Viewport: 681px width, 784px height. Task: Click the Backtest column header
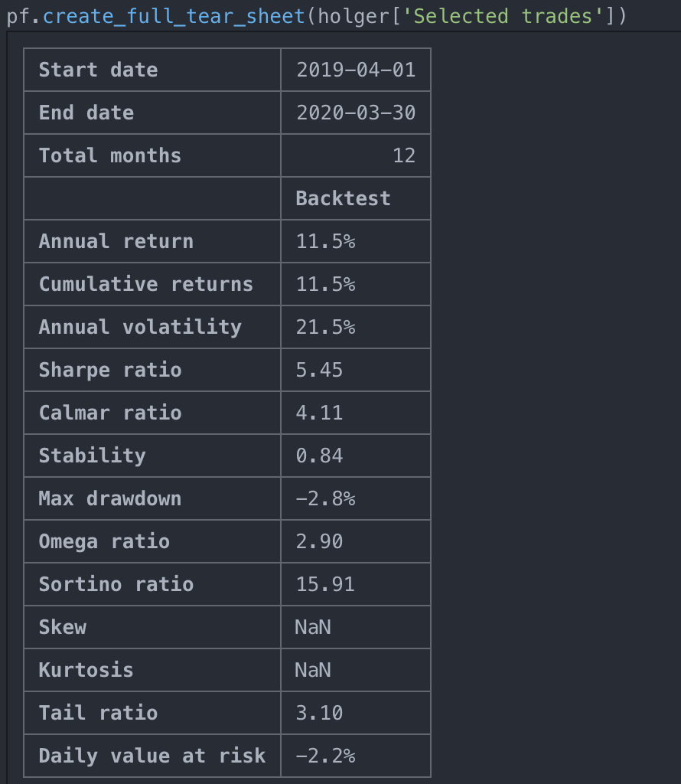coord(343,198)
